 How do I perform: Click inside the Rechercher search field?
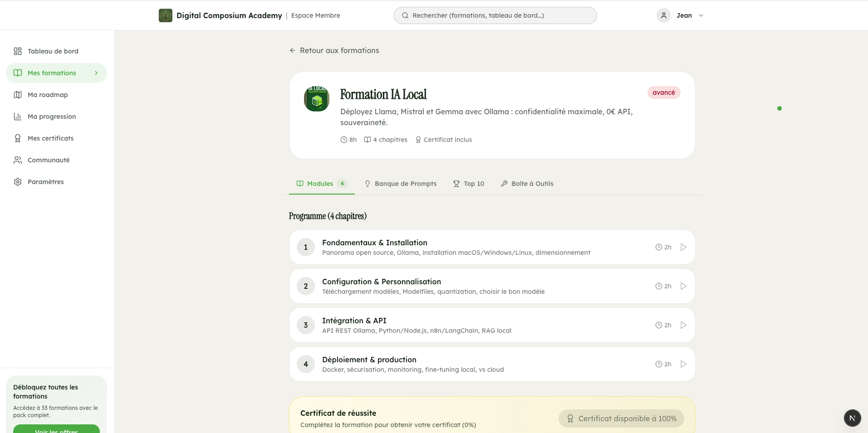coord(495,15)
